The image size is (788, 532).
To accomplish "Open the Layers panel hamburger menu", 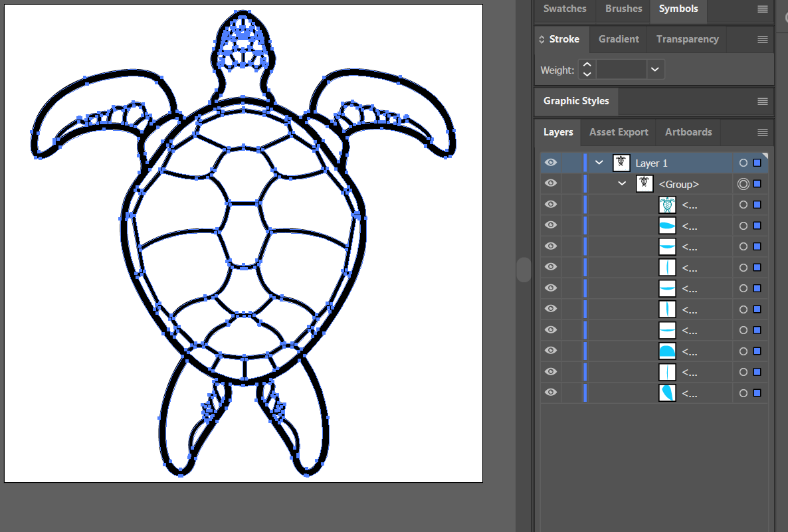I will (x=762, y=133).
